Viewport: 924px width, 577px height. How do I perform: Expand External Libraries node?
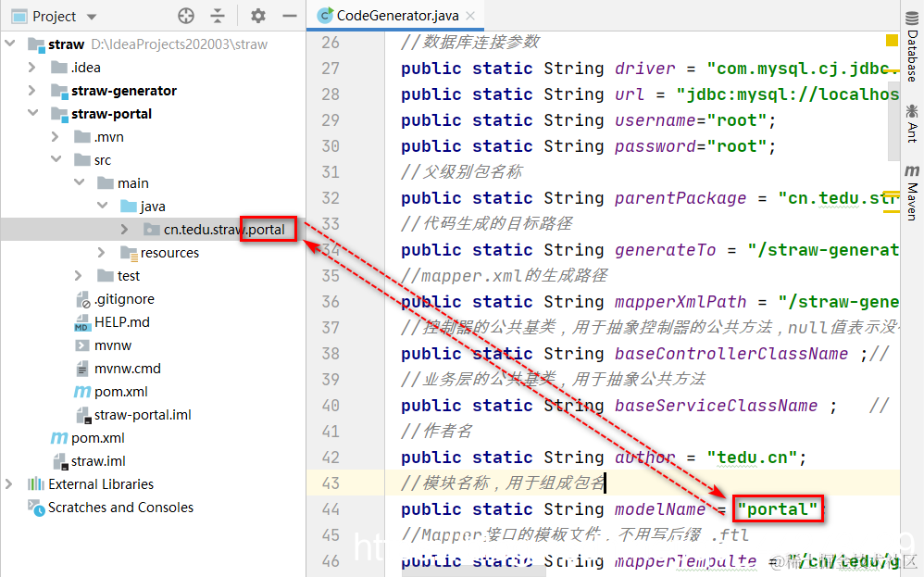click(x=9, y=483)
